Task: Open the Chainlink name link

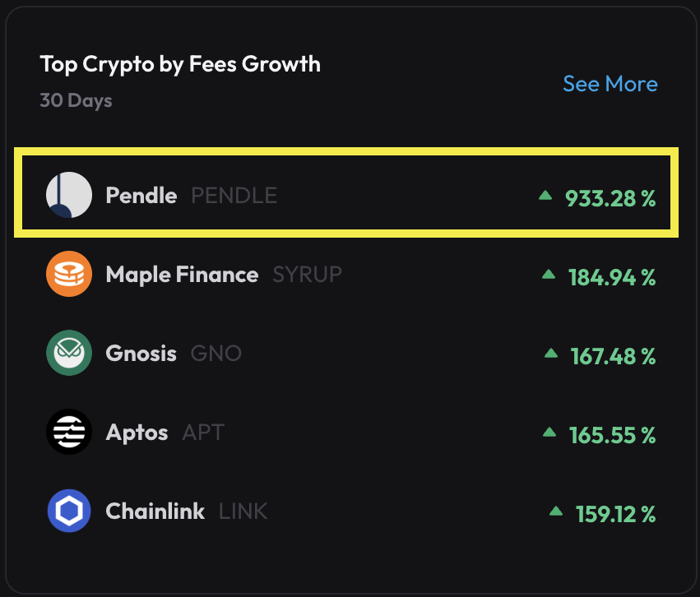Action: (x=155, y=511)
